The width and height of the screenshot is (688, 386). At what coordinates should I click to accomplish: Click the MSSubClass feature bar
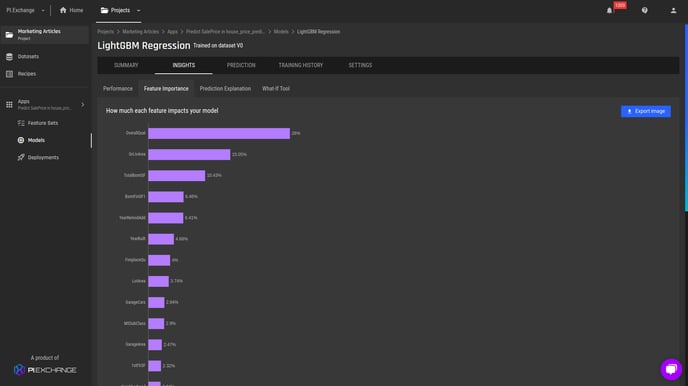156,324
